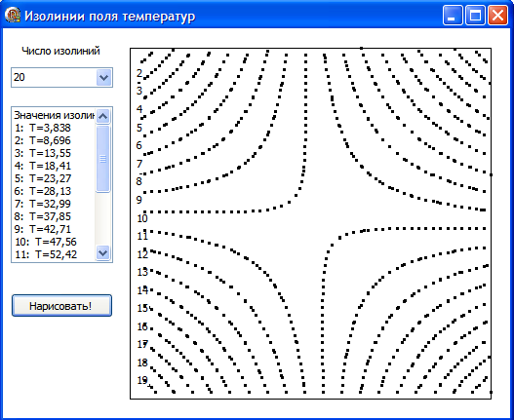This screenshot has height=420, width=514.
Task: Click the application icon in title bar
Action: tap(13, 15)
